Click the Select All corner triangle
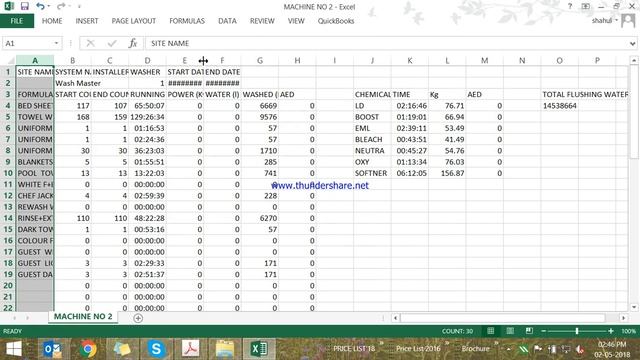 [10, 61]
